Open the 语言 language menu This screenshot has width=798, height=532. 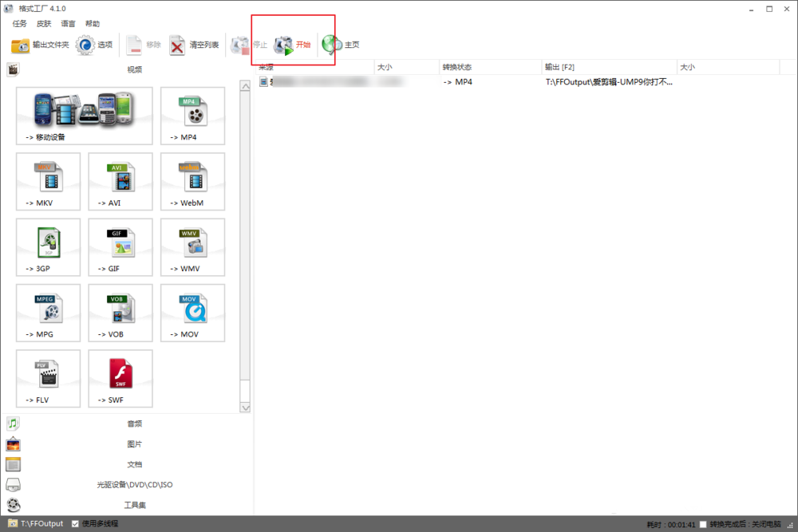[x=68, y=23]
